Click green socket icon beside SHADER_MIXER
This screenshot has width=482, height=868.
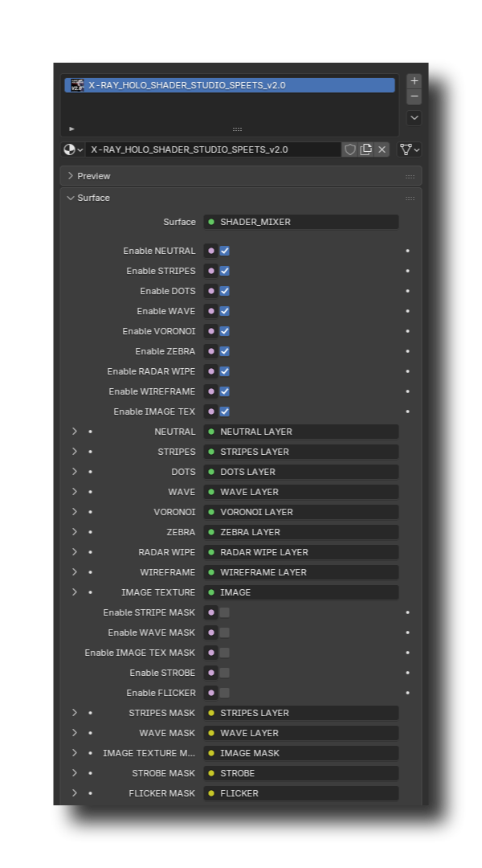coord(211,222)
